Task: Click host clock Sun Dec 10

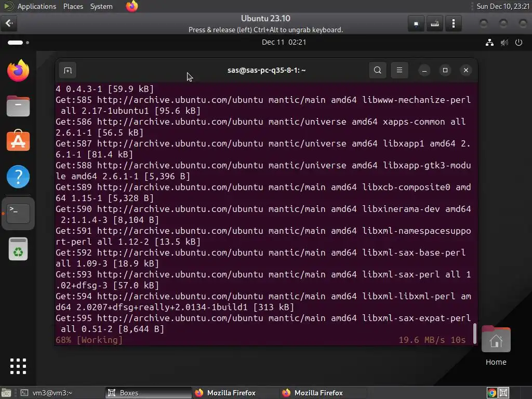Action: pyautogui.click(x=503, y=6)
